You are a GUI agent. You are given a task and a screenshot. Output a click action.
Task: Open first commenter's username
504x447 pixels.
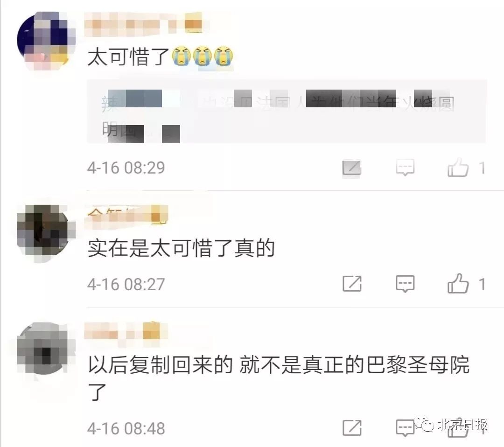pos(143,24)
